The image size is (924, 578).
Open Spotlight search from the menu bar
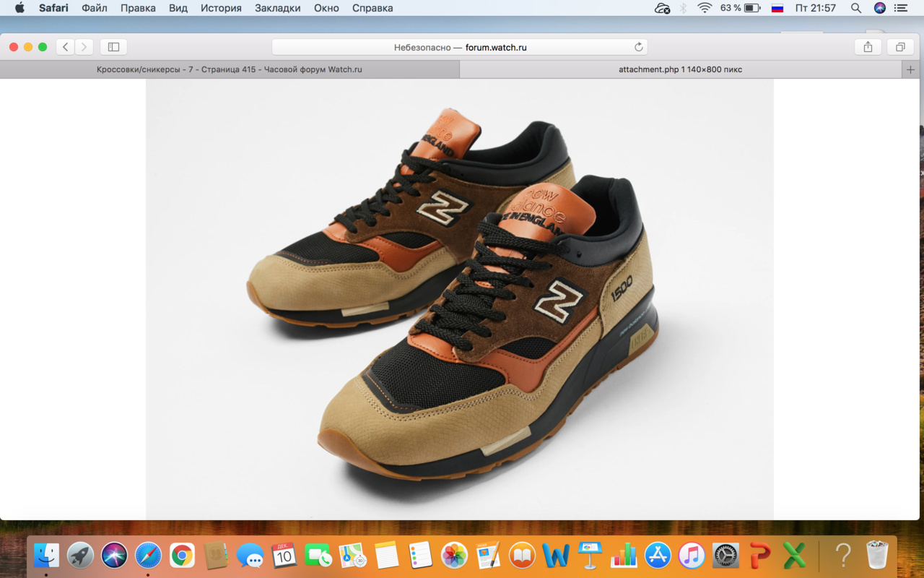click(x=856, y=8)
